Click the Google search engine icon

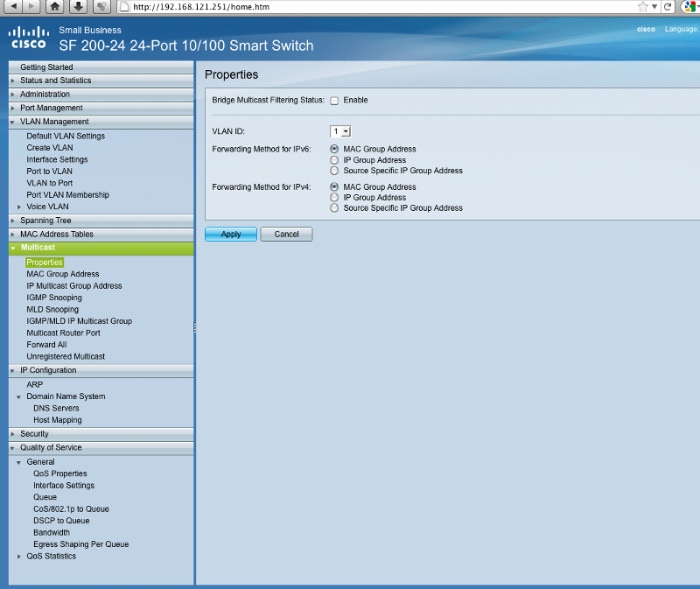[689, 7]
